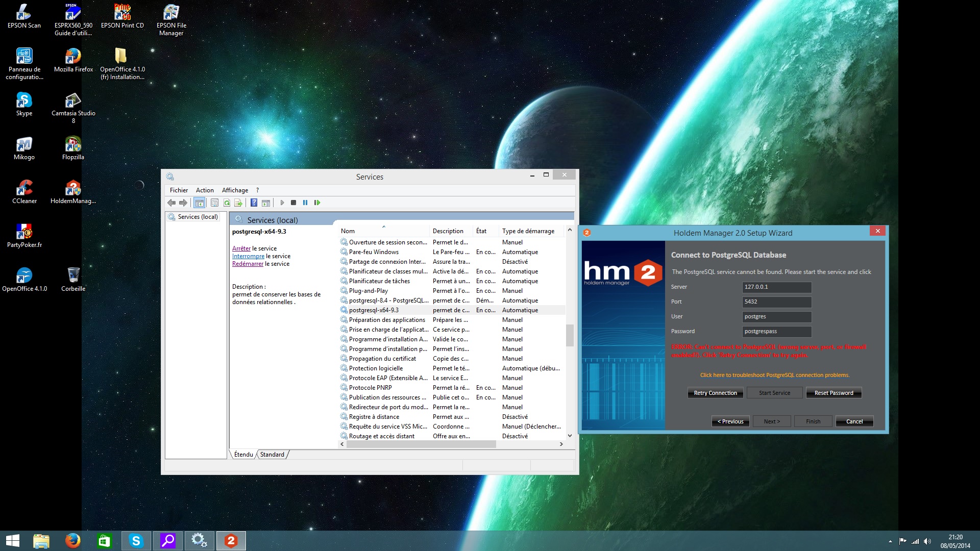Open the Camtasia Studio 8 desktop icon

tap(73, 108)
